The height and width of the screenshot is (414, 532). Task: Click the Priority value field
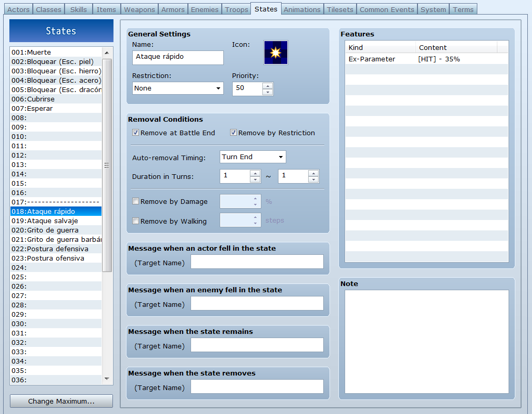pyautogui.click(x=248, y=89)
